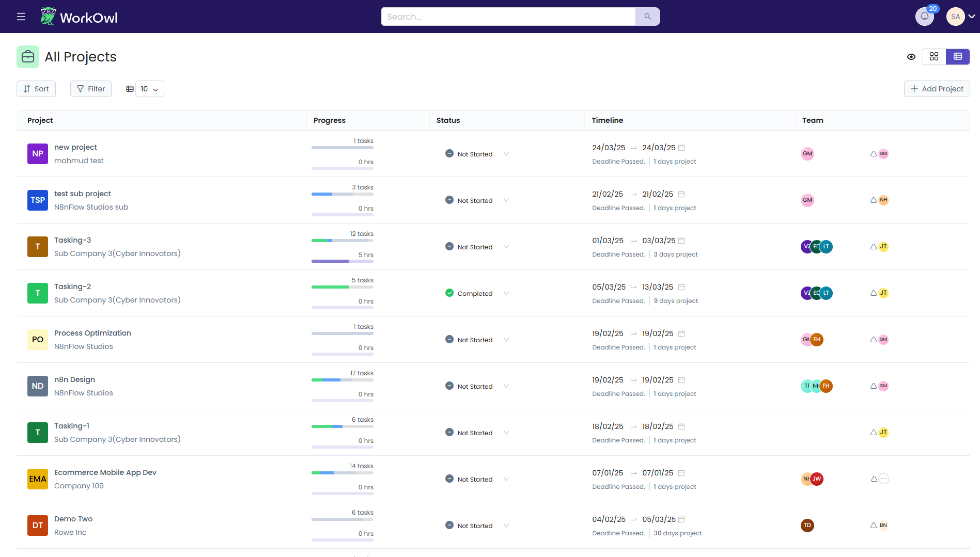Open the rows-per-page dropdown showing 10
The height and width of the screenshot is (557, 980).
click(x=149, y=89)
